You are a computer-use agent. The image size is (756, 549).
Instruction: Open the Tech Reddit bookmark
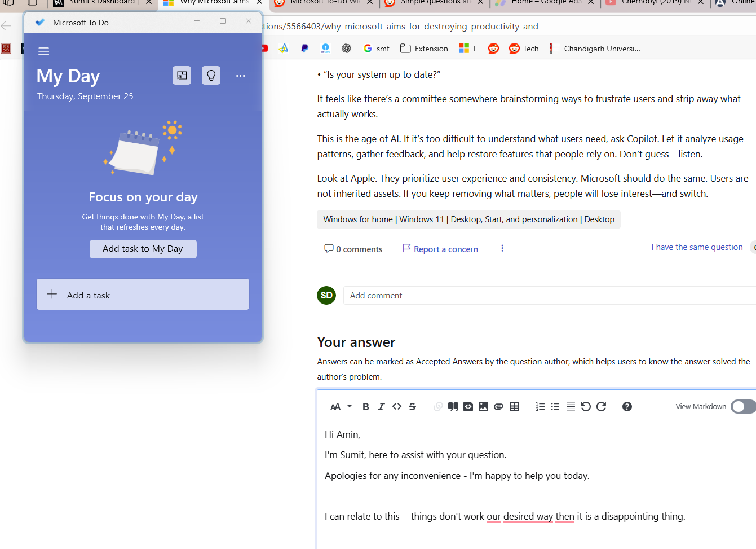(x=524, y=49)
